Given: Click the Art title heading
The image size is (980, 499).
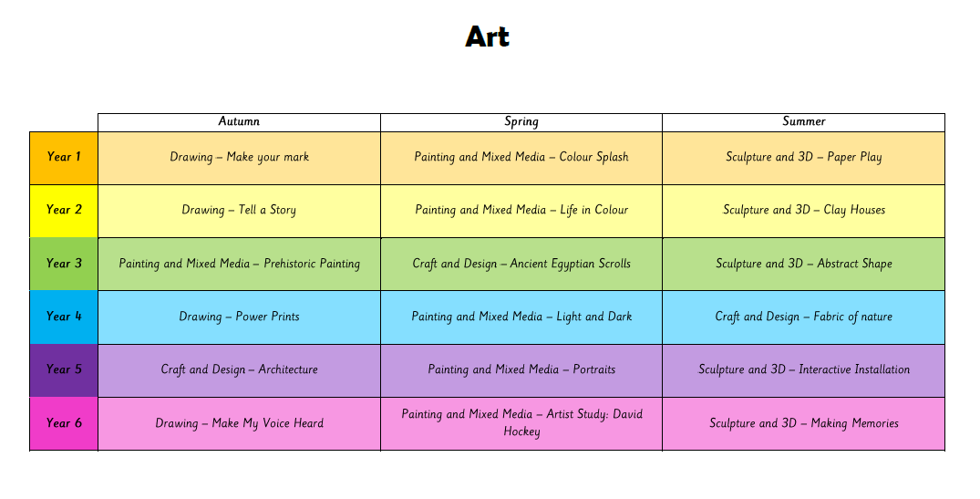Looking at the screenshot, I should [487, 36].
